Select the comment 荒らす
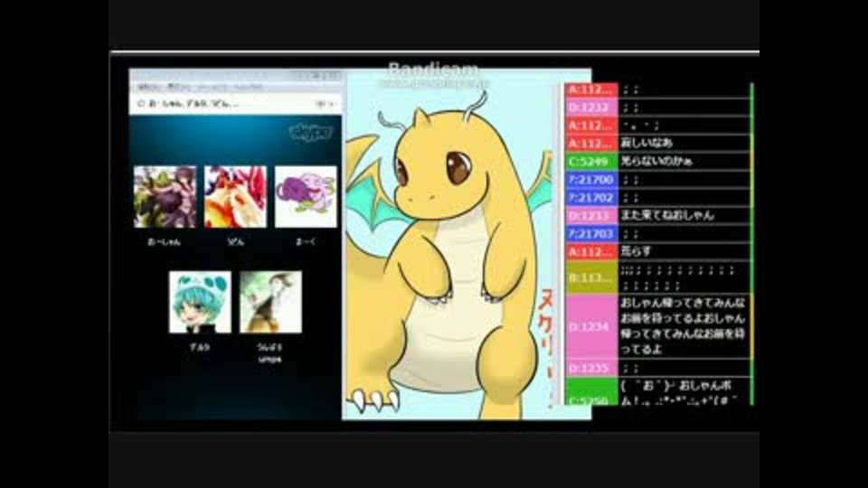 [x=636, y=251]
